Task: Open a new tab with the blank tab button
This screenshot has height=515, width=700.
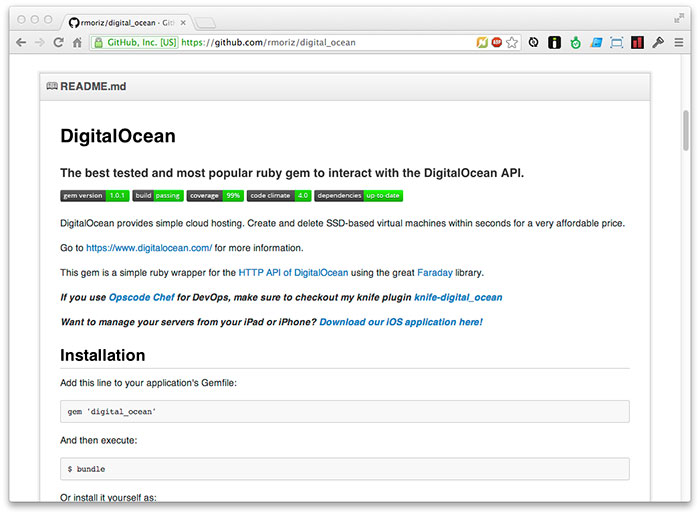Action: (x=205, y=23)
